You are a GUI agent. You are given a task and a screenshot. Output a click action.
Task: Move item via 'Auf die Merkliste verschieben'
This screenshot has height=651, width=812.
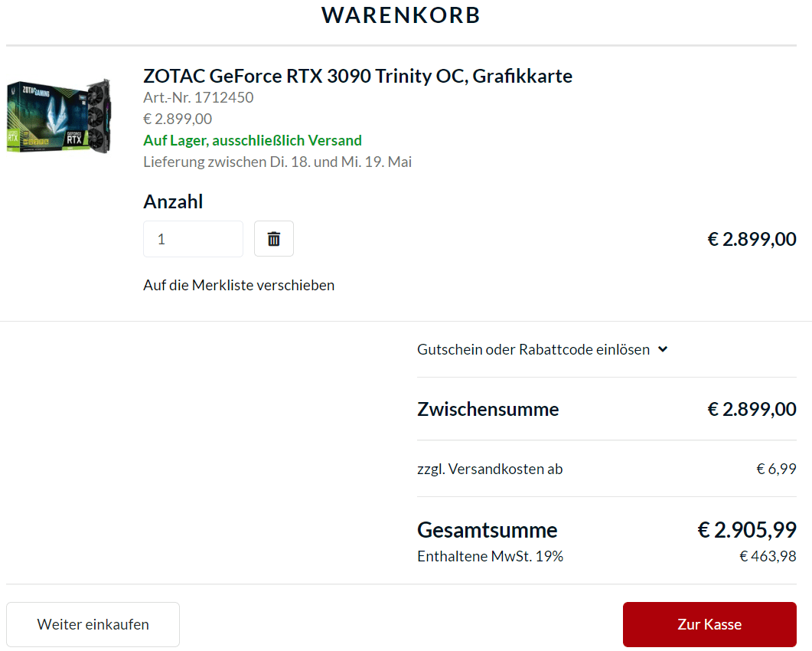(x=239, y=285)
